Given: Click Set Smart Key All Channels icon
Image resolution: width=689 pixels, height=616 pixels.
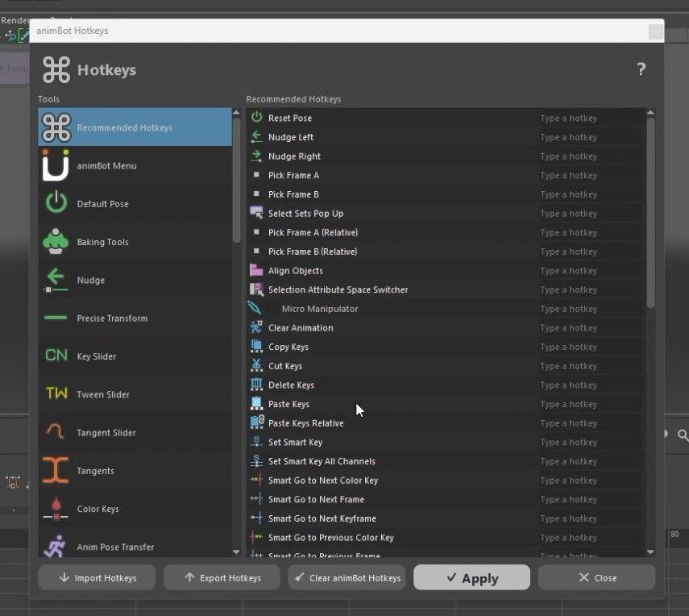Looking at the screenshot, I should coord(256,460).
